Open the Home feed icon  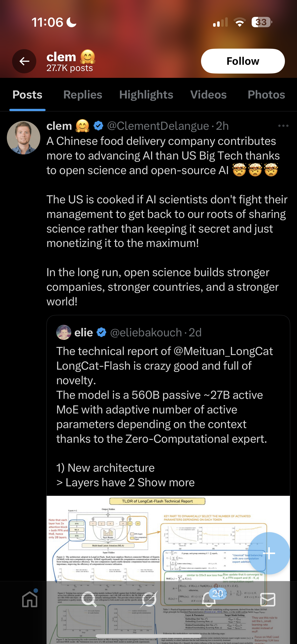30,599
